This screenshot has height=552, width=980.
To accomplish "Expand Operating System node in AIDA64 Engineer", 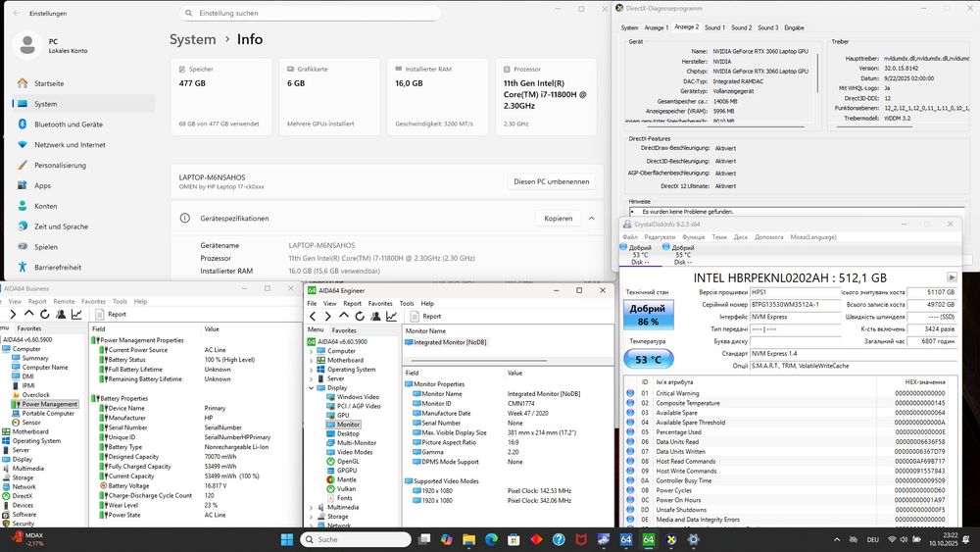I will 312,370.
